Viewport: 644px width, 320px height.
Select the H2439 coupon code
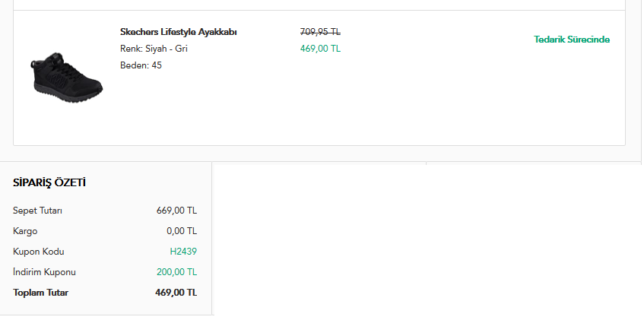pyautogui.click(x=183, y=252)
